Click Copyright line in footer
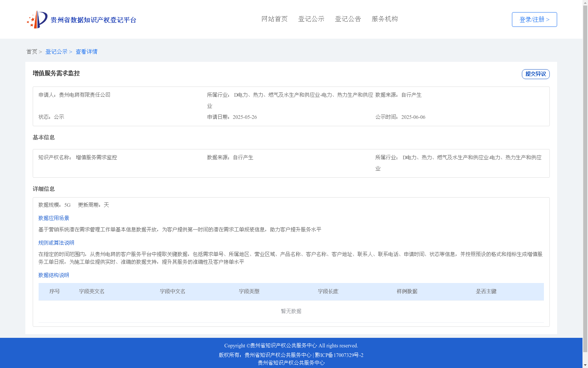Screen dimensions: 588x368 point(291,346)
